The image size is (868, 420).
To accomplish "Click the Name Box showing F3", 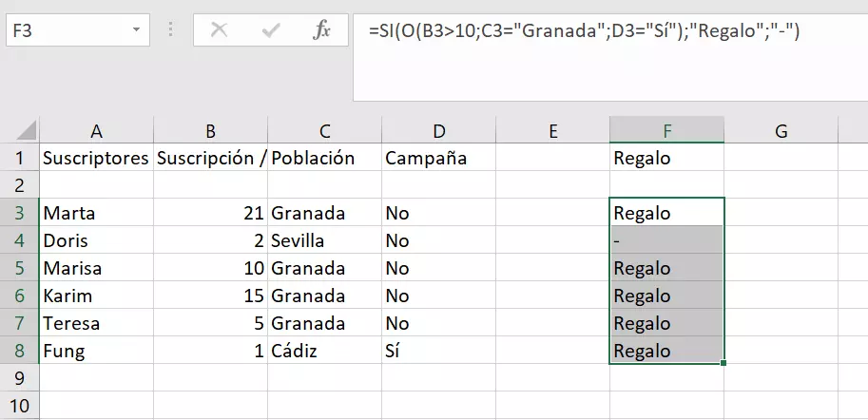I will [x=78, y=29].
